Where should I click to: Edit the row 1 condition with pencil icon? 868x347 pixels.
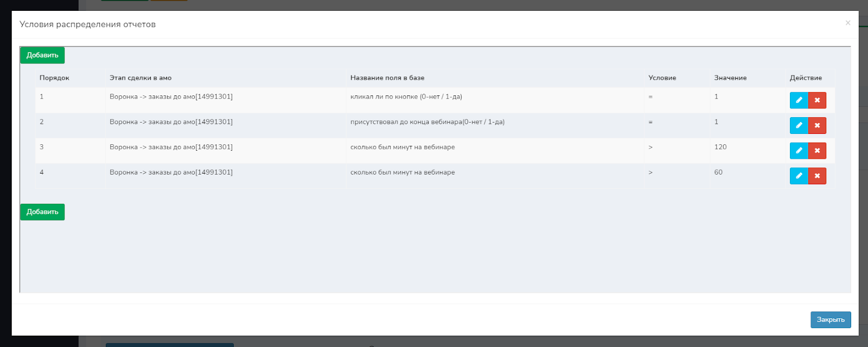(x=799, y=100)
